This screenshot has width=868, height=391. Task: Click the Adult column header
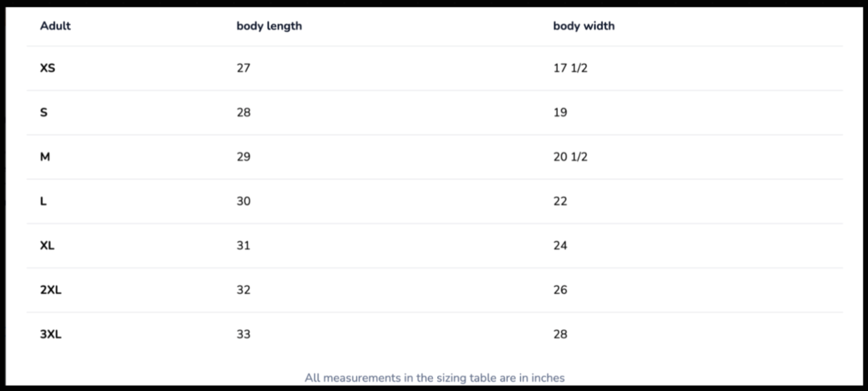tap(55, 26)
